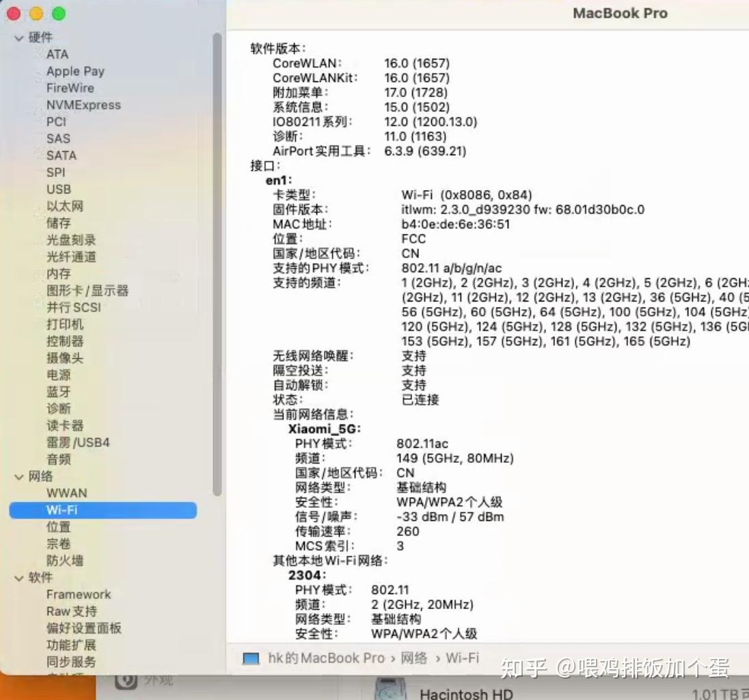Open the Apple Pay category
The image size is (749, 700).
pyautogui.click(x=75, y=71)
